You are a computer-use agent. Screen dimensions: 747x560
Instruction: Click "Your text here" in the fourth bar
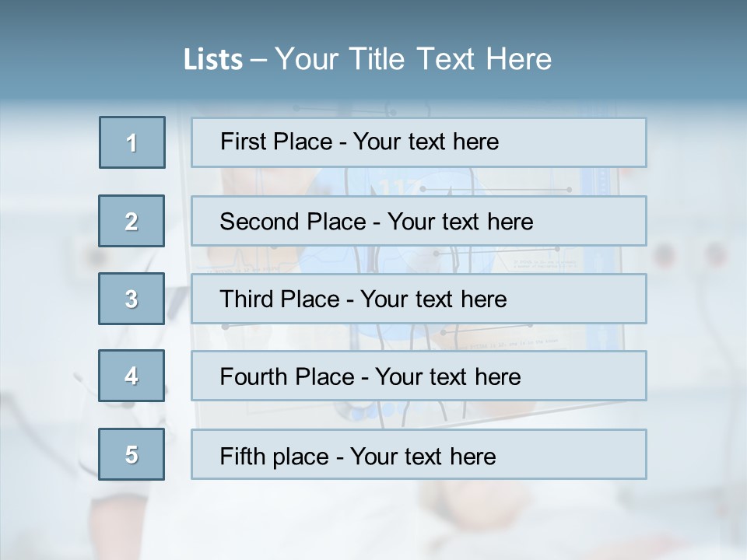[447, 377]
